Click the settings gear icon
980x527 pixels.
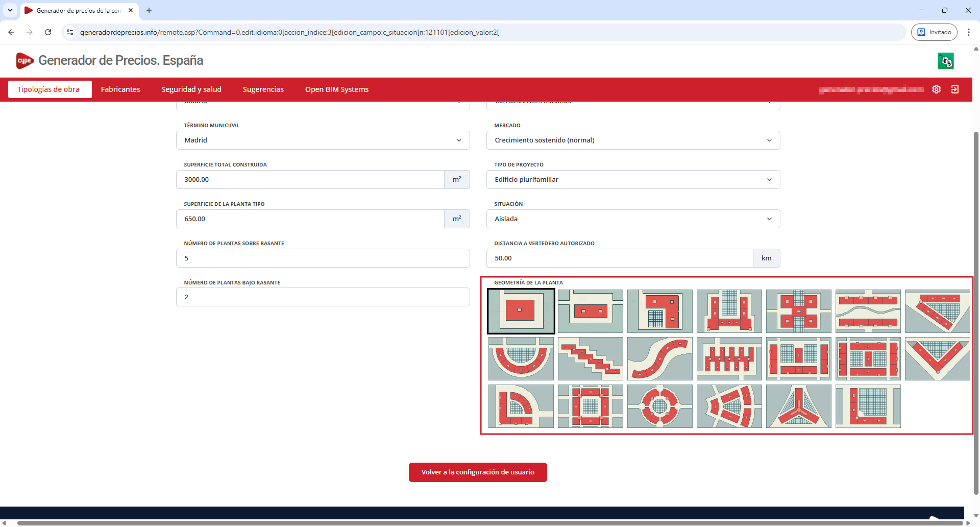[936, 89]
